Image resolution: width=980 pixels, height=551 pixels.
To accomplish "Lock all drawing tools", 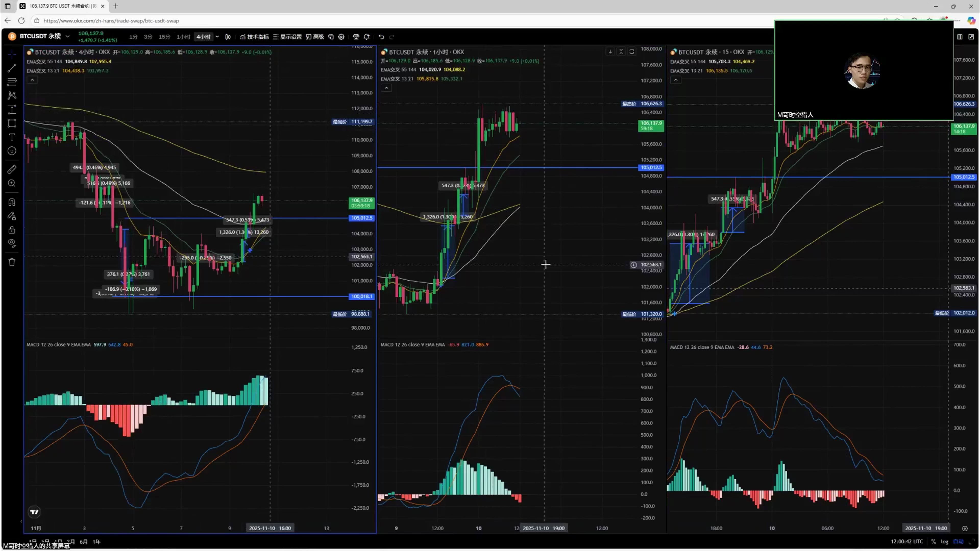I will [12, 230].
